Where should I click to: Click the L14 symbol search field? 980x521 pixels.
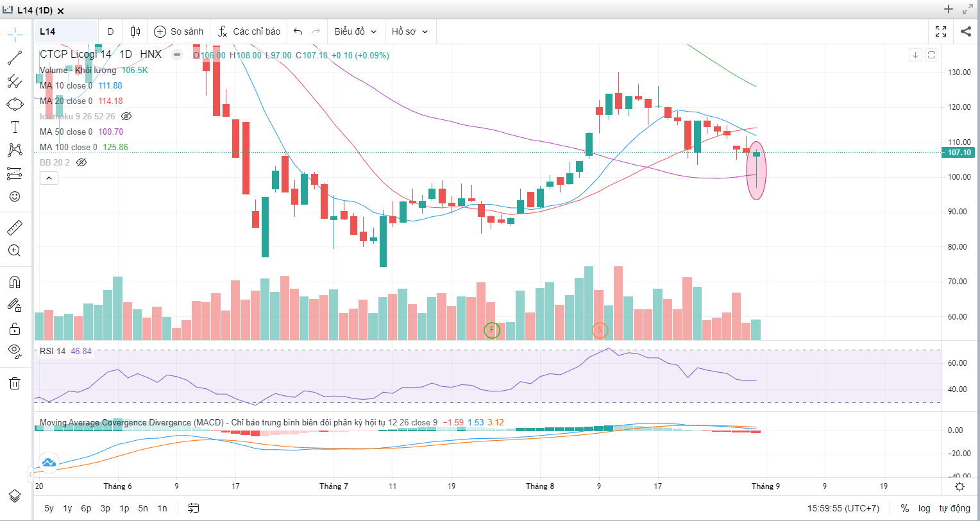tap(67, 31)
